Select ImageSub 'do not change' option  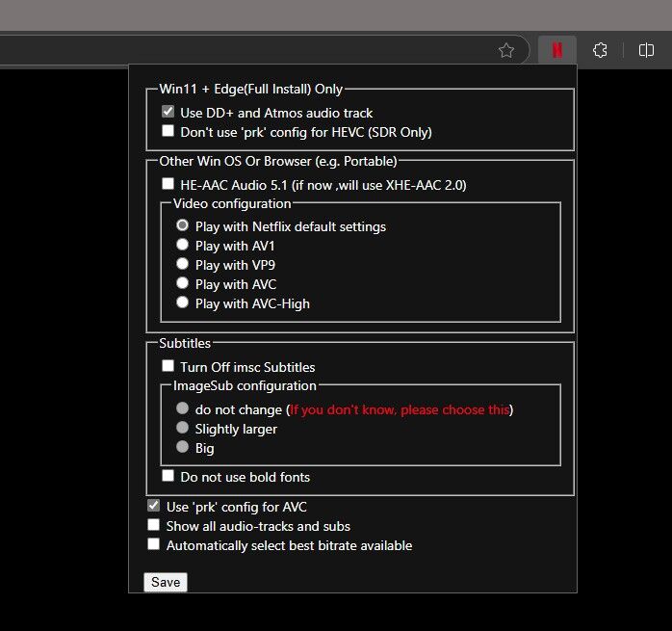tap(183, 408)
